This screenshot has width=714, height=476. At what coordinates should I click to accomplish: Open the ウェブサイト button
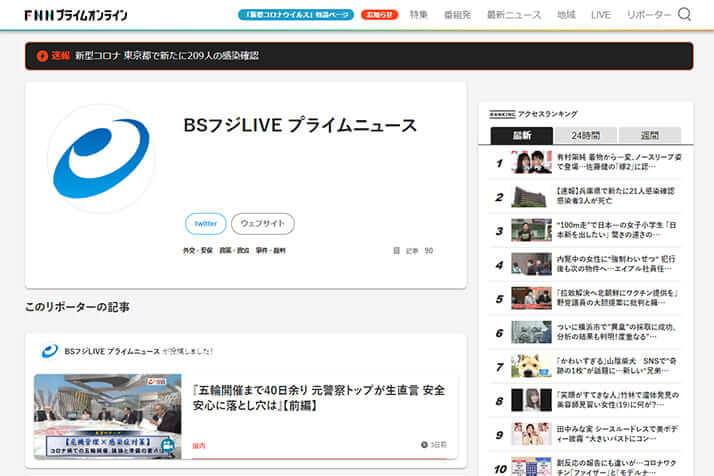coord(263,224)
